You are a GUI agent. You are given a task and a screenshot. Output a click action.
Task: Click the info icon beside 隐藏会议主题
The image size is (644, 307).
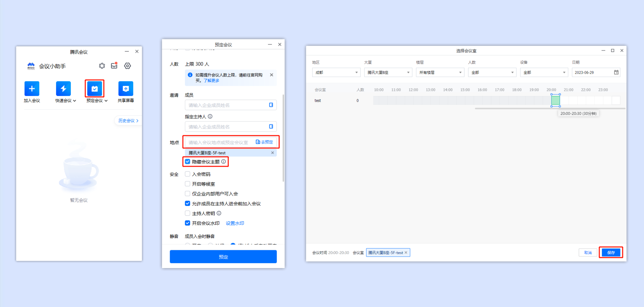(x=224, y=161)
